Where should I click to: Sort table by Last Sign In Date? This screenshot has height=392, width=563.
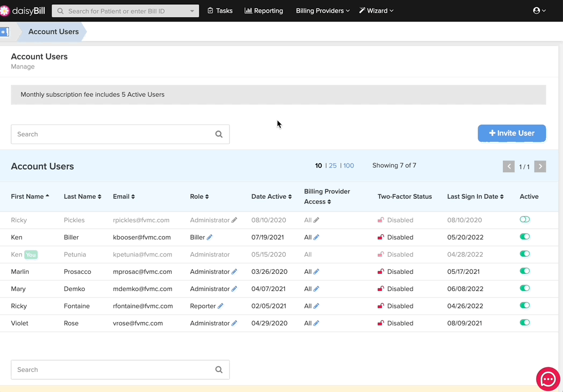click(x=475, y=197)
